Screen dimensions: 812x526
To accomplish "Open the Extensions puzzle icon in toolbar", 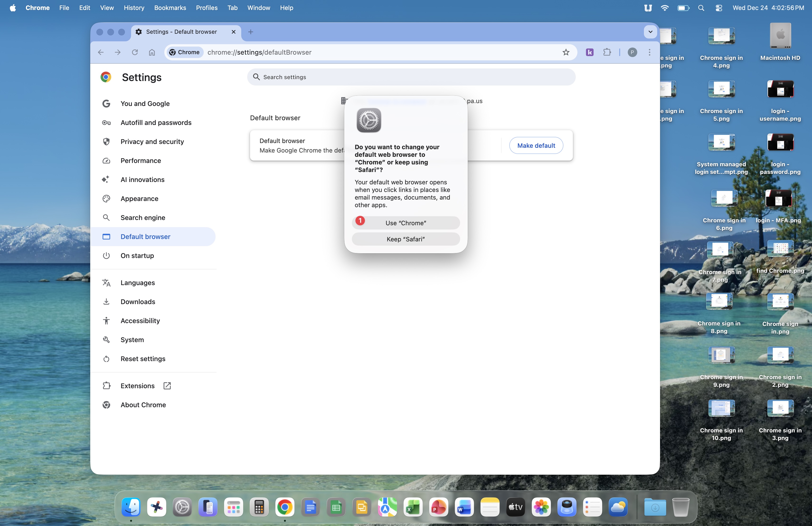I will (607, 52).
